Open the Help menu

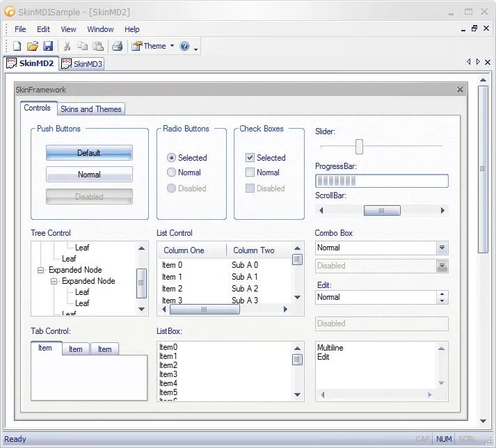pyautogui.click(x=132, y=29)
